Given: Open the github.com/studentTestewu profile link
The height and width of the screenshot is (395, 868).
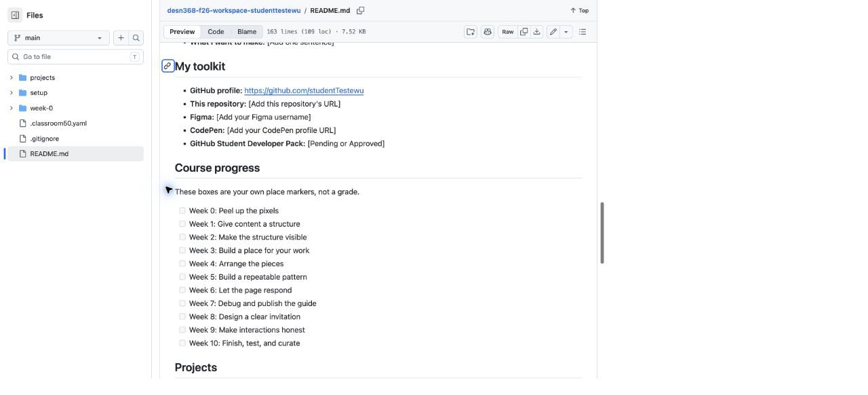Looking at the screenshot, I should point(304,90).
